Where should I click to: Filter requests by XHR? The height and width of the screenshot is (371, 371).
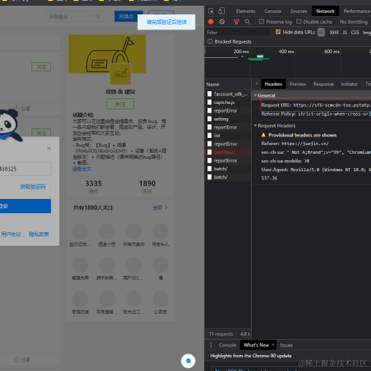click(x=334, y=32)
